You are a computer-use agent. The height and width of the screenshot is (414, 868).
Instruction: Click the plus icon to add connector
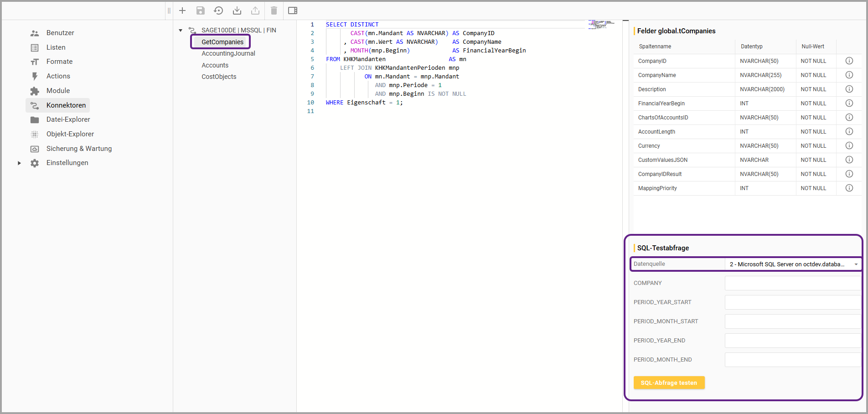tap(182, 10)
